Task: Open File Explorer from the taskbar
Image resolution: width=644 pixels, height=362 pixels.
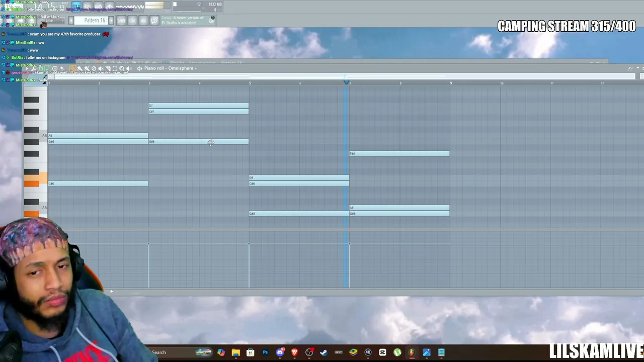Action: (x=235, y=352)
